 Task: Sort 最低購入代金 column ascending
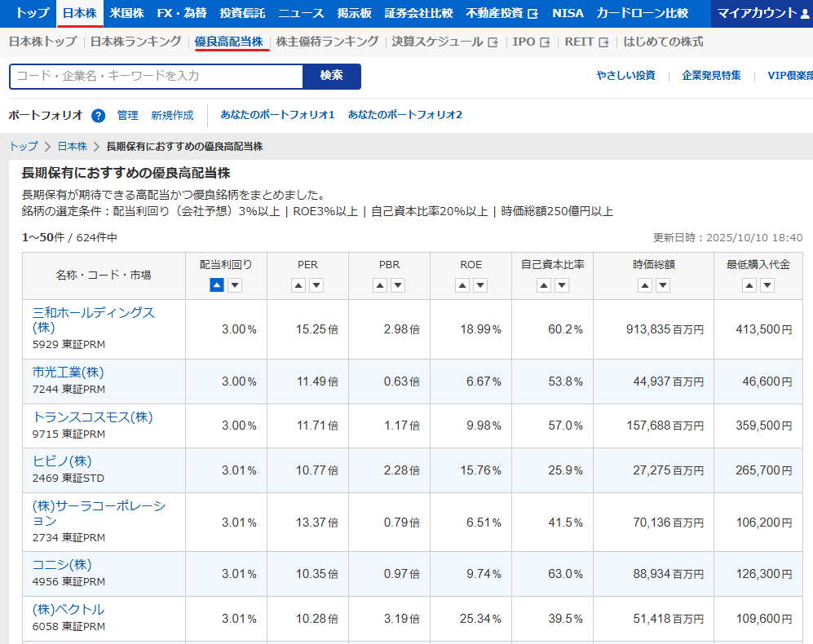749,285
